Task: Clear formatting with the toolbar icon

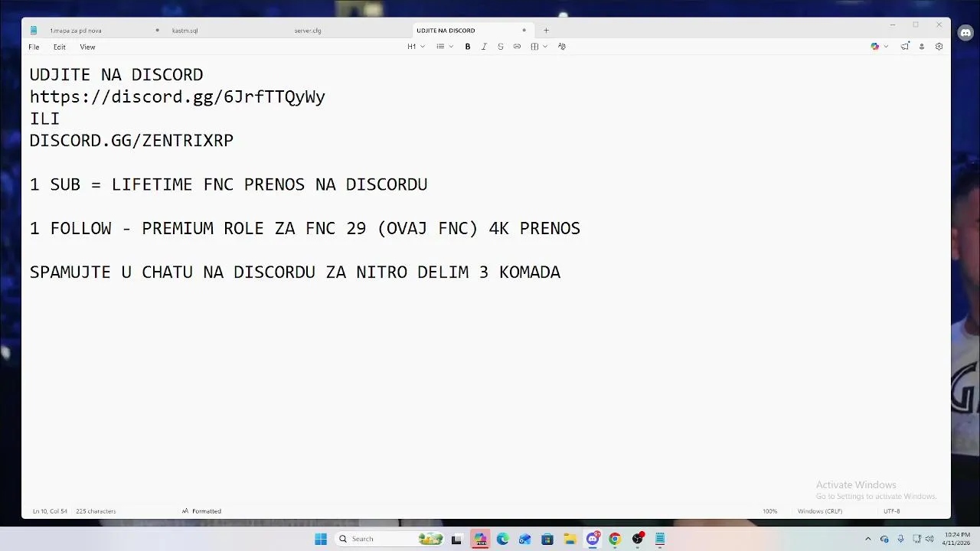Action: point(562,47)
